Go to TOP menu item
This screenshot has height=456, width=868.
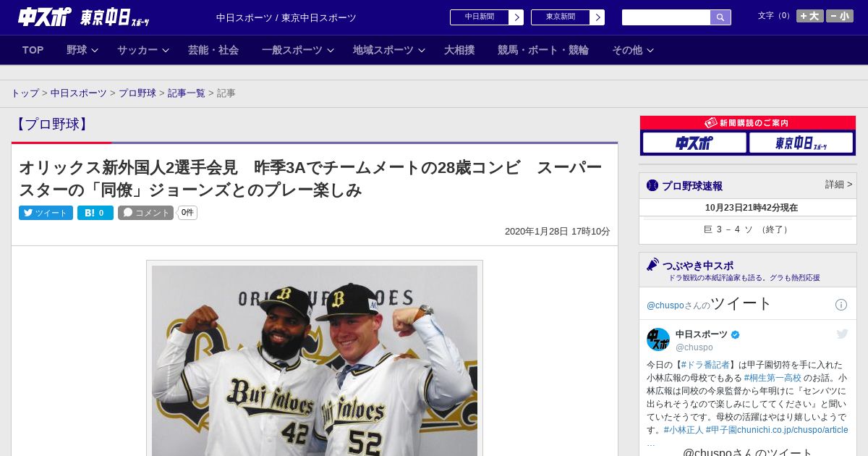click(x=33, y=50)
